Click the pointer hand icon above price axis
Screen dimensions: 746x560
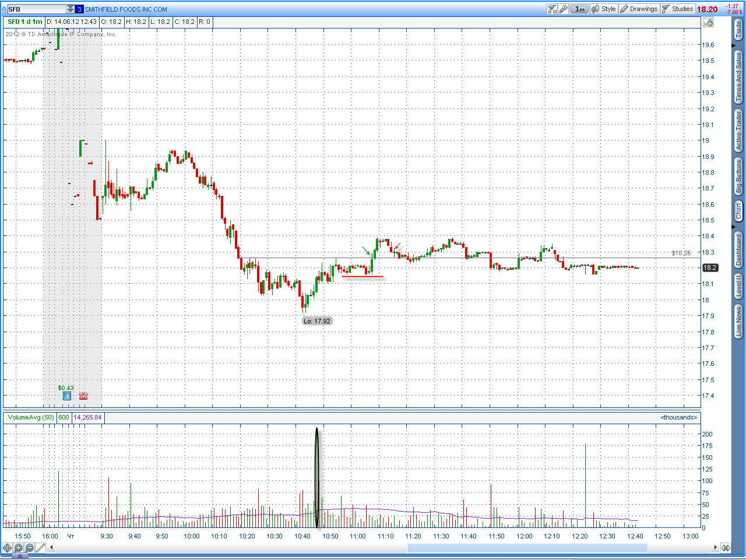click(x=709, y=22)
